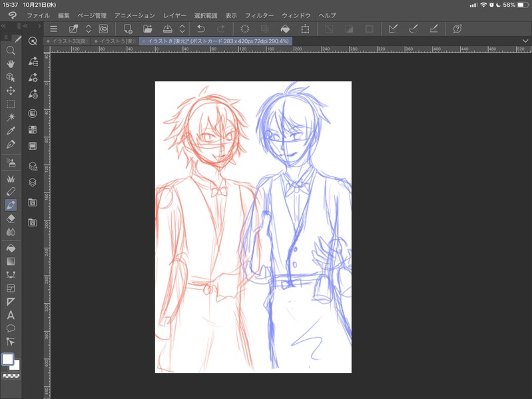Open the ページ管理 menu
The height and width of the screenshot is (399, 532).
tap(92, 15)
